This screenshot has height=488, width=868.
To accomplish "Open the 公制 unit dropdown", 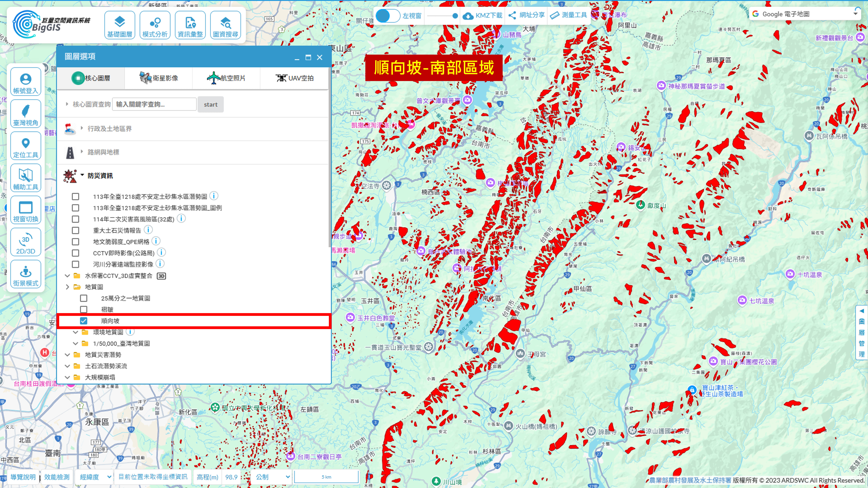I will click(272, 477).
